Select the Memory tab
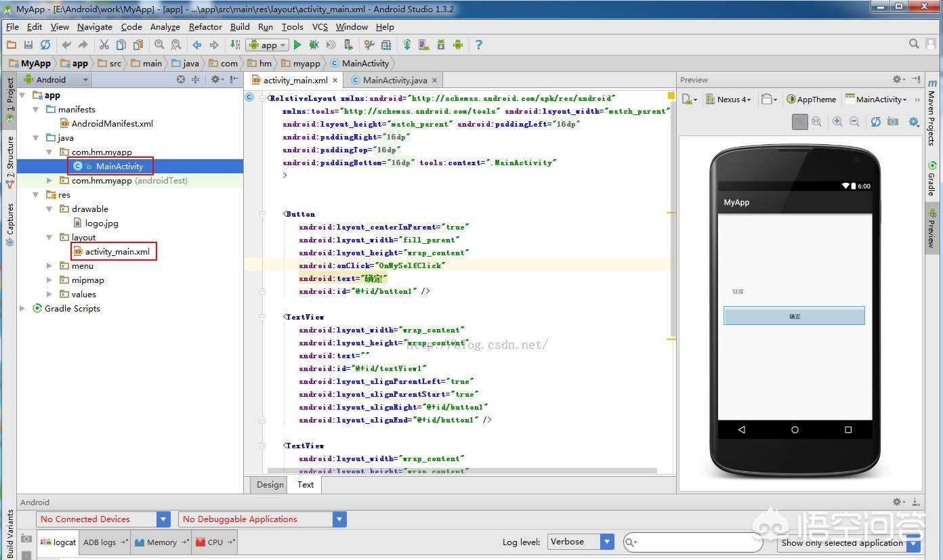 (161, 542)
